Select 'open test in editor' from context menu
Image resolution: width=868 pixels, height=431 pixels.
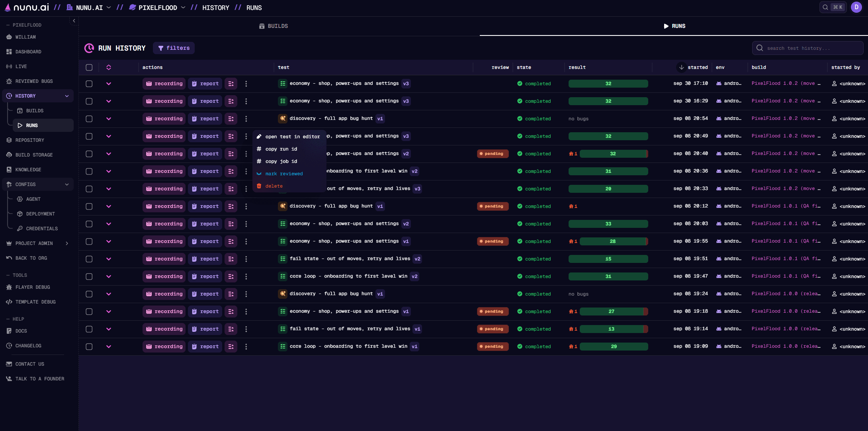(289, 137)
